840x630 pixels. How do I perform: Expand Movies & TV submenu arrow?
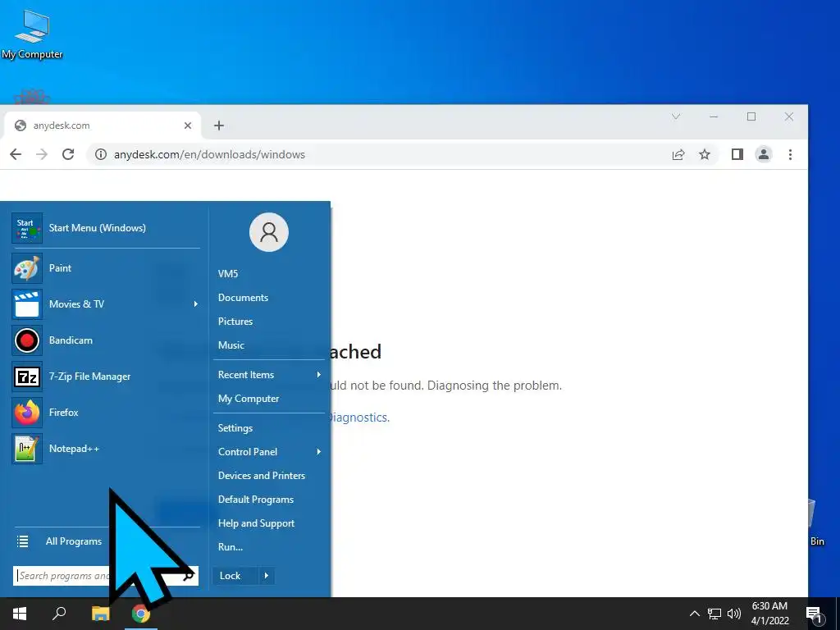click(x=195, y=304)
